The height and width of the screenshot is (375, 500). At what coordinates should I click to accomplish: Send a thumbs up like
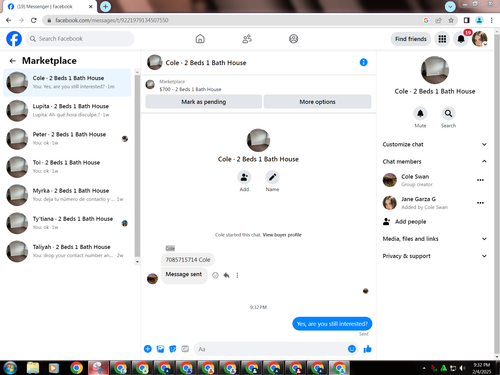[367, 349]
